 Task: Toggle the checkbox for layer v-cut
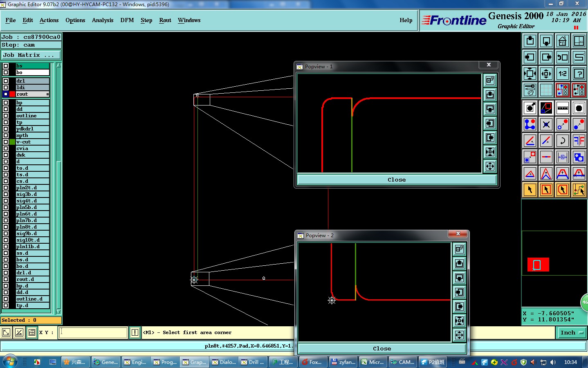[6, 142]
